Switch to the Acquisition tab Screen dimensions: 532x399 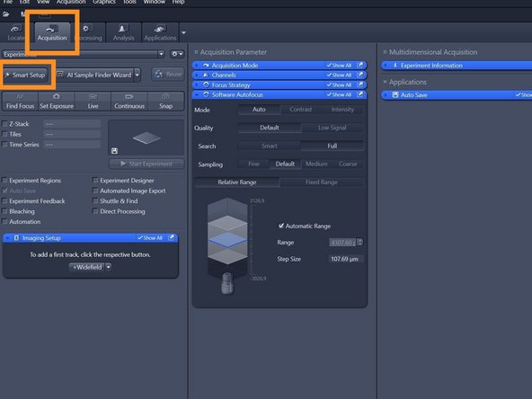pyautogui.click(x=52, y=32)
